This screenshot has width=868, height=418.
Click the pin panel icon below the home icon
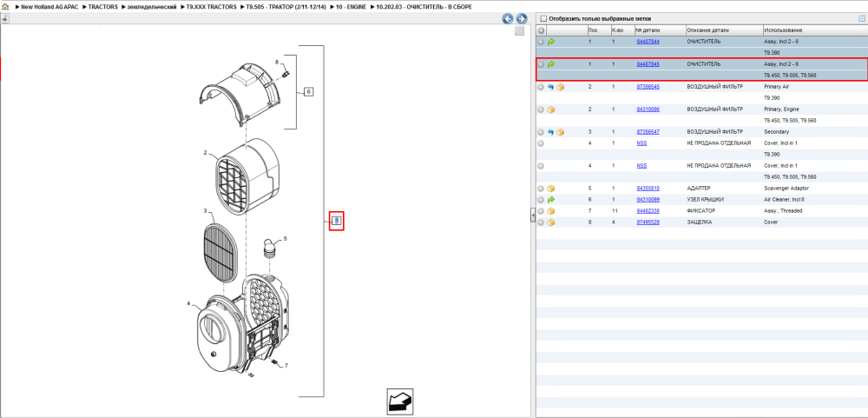point(5,18)
